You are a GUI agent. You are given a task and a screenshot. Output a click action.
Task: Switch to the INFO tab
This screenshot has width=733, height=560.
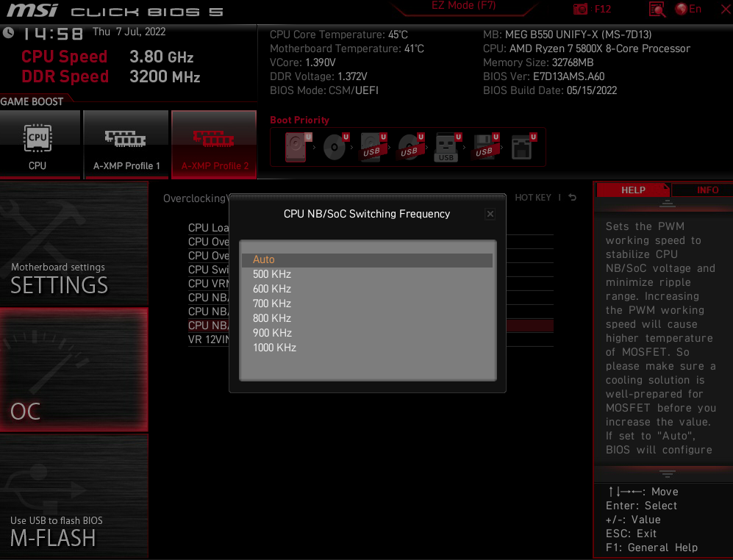pyautogui.click(x=707, y=190)
